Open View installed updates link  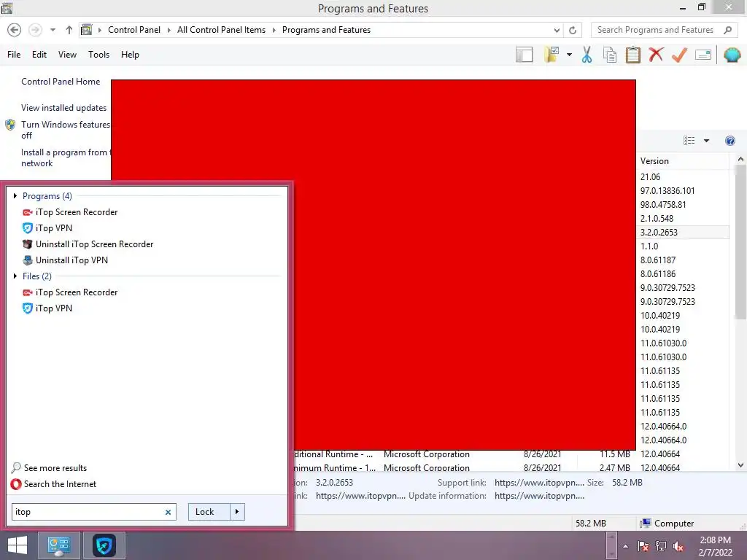pyautogui.click(x=64, y=108)
